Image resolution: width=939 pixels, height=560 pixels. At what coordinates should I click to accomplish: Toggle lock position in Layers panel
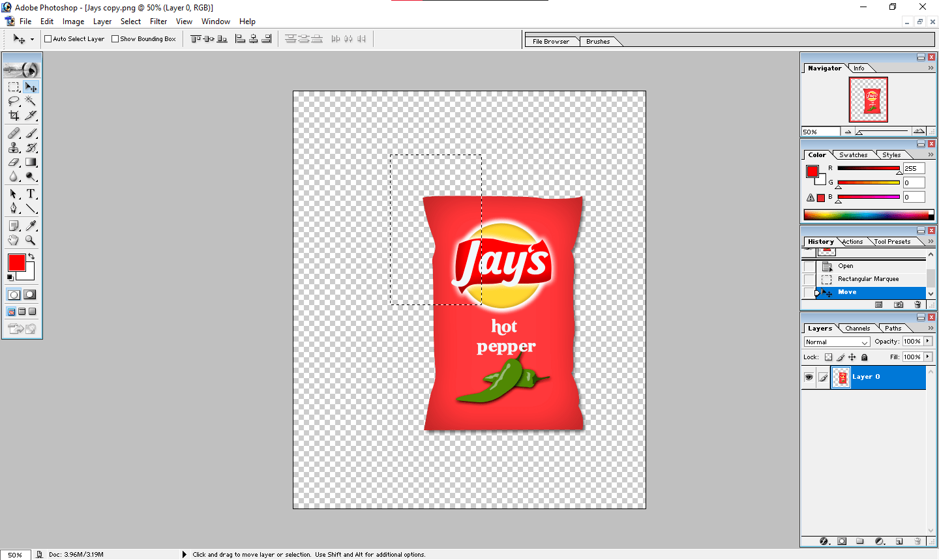coord(852,357)
